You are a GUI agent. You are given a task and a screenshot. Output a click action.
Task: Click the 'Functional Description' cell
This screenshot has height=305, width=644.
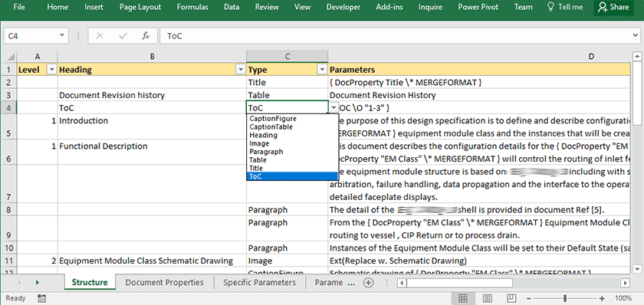[x=152, y=152]
